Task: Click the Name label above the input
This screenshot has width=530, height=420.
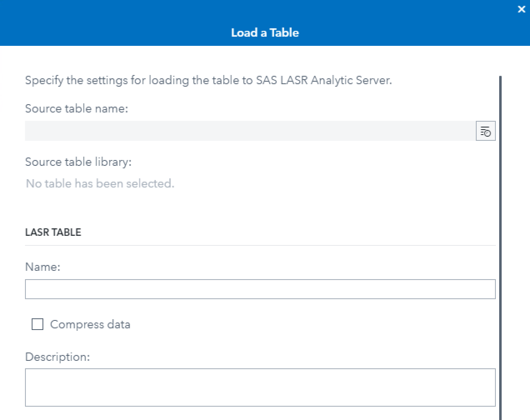Action: (x=42, y=267)
